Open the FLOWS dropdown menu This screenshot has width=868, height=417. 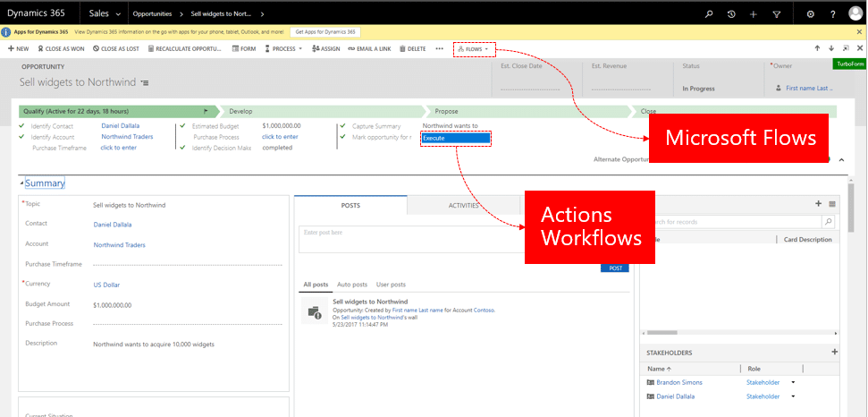pos(474,49)
